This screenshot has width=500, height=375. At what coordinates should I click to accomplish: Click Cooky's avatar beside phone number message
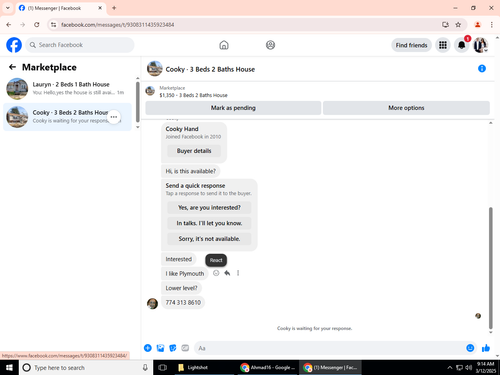[152, 304]
